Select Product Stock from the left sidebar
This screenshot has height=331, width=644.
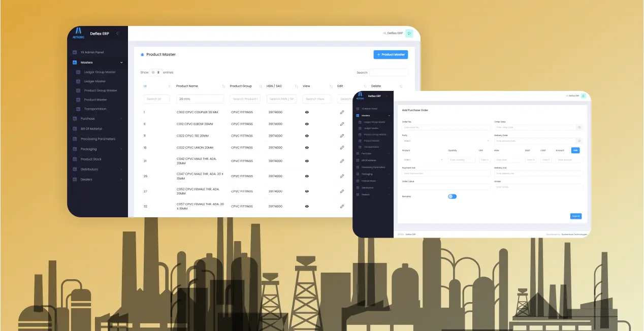coord(91,159)
